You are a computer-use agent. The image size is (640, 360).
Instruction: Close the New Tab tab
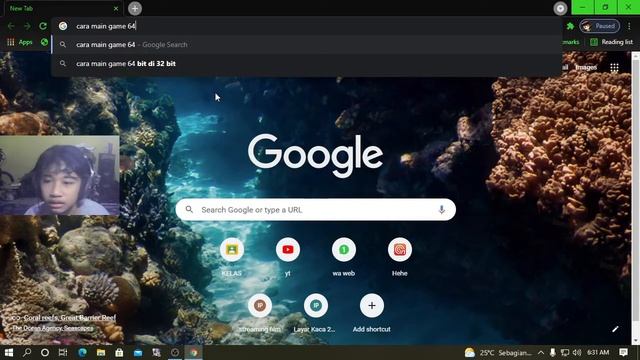click(x=116, y=8)
